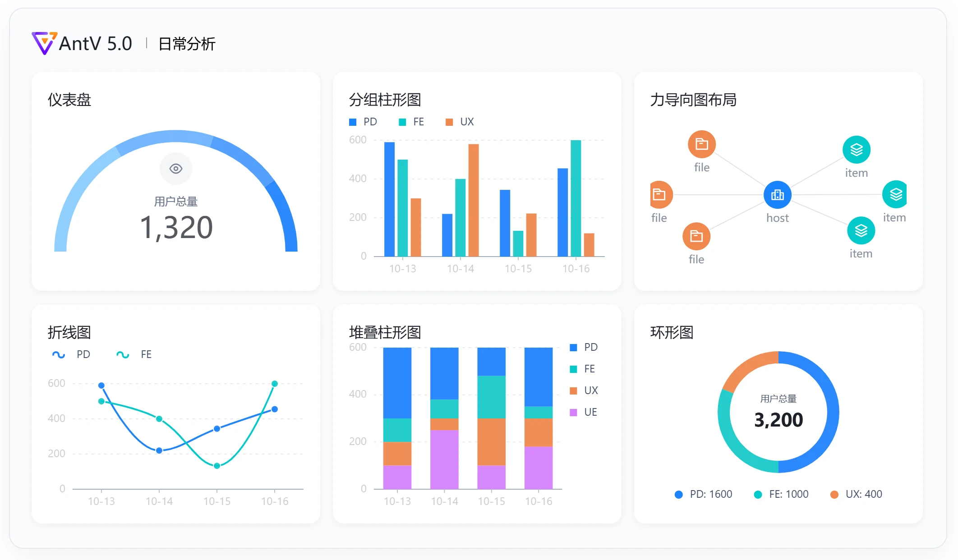
Task: Click the topmost orange file node
Action: [701, 144]
